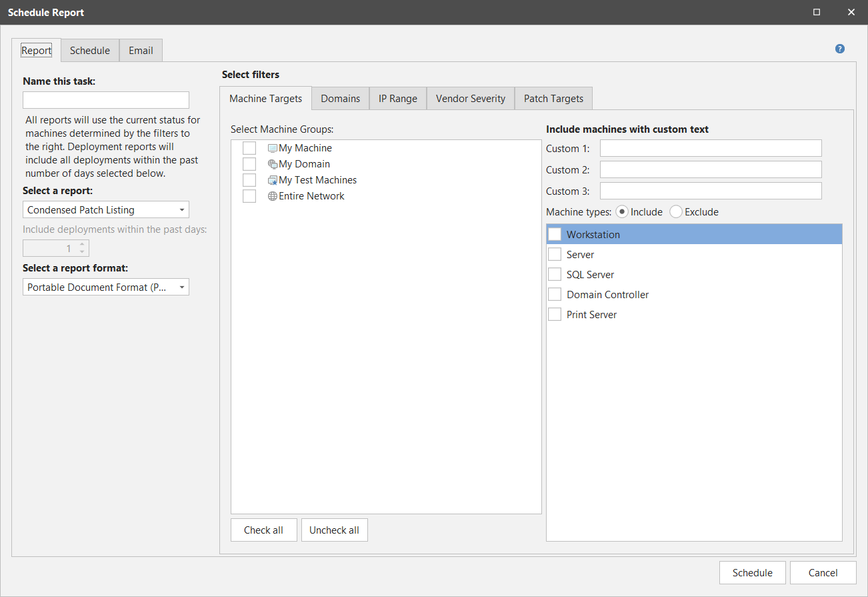Click the Check all button
Screen dimensions: 868x597
(264, 530)
